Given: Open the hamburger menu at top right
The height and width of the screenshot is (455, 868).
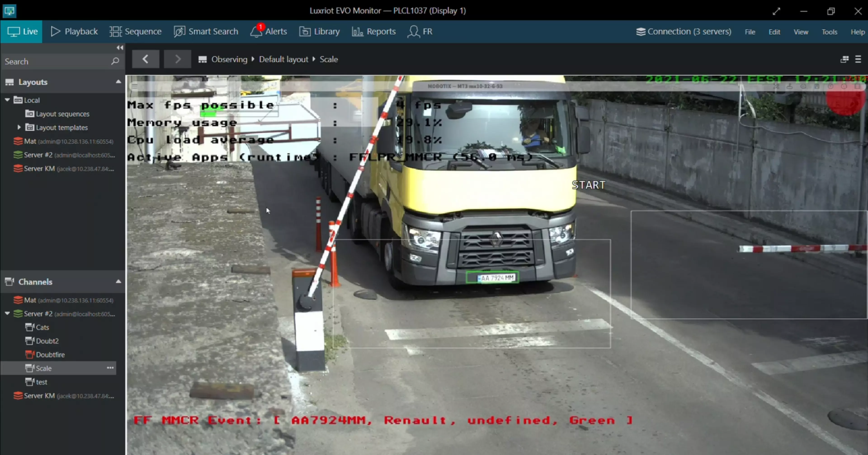Looking at the screenshot, I should pos(858,59).
